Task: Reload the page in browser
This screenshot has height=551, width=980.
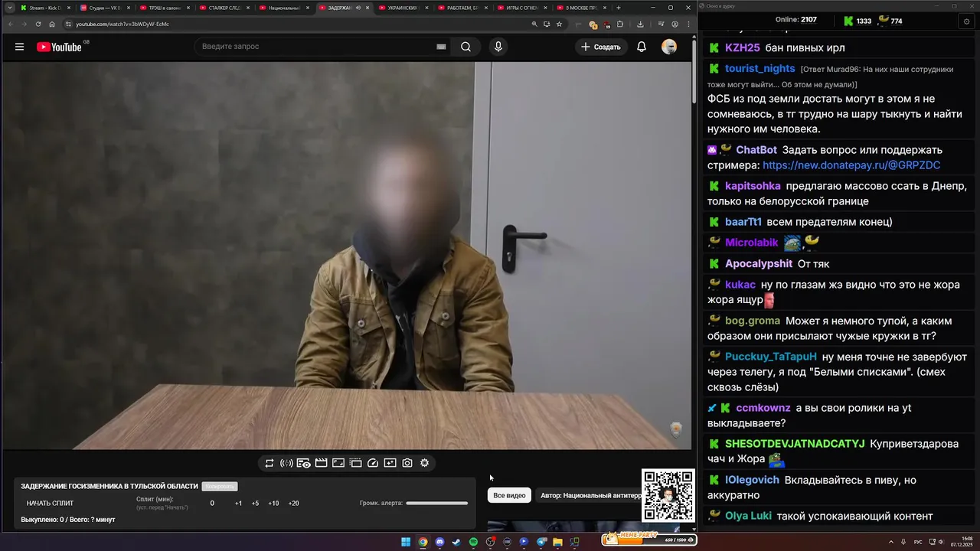Action: click(38, 24)
